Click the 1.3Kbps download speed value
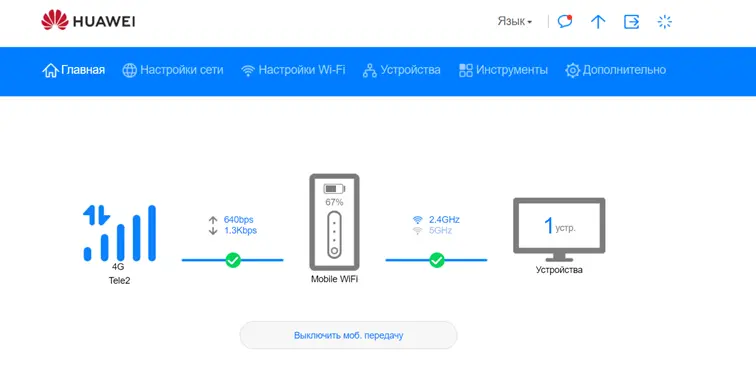The width and height of the screenshot is (756, 380). tap(240, 231)
